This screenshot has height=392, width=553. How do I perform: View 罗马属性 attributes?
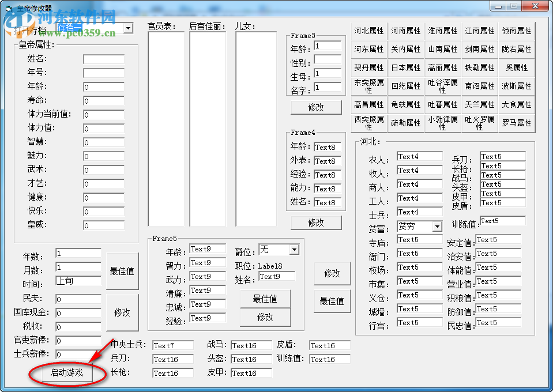click(516, 122)
